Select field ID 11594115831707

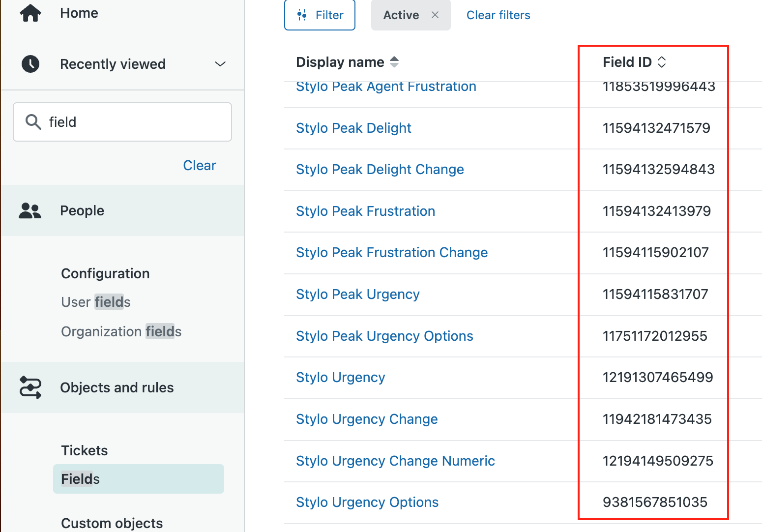655,294
